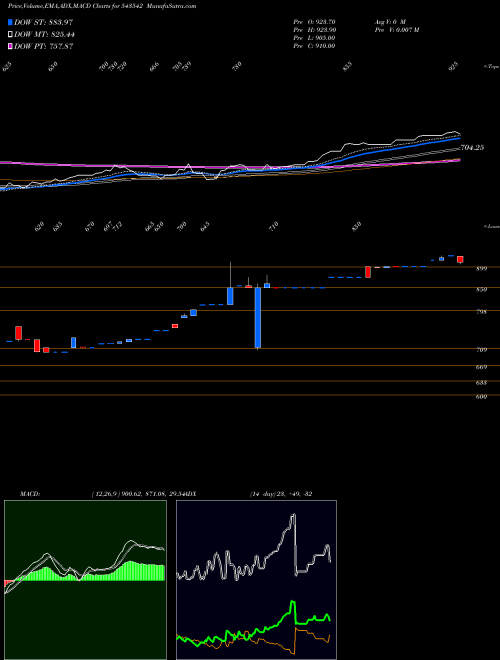500x660 pixels.
Task: Click the 609 price level label
Action: (481, 397)
